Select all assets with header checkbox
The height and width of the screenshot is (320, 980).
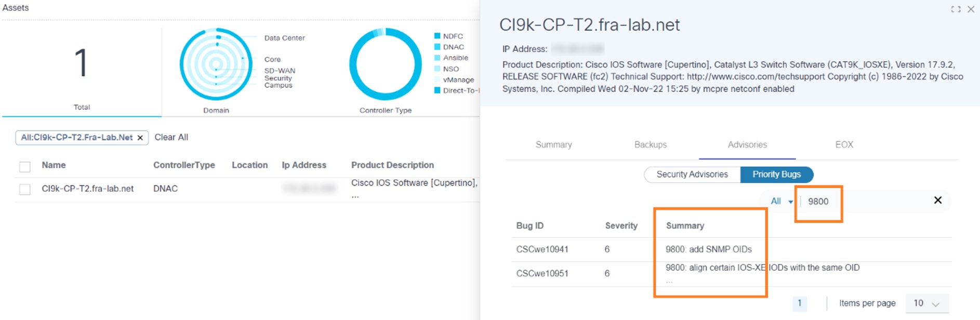point(25,167)
